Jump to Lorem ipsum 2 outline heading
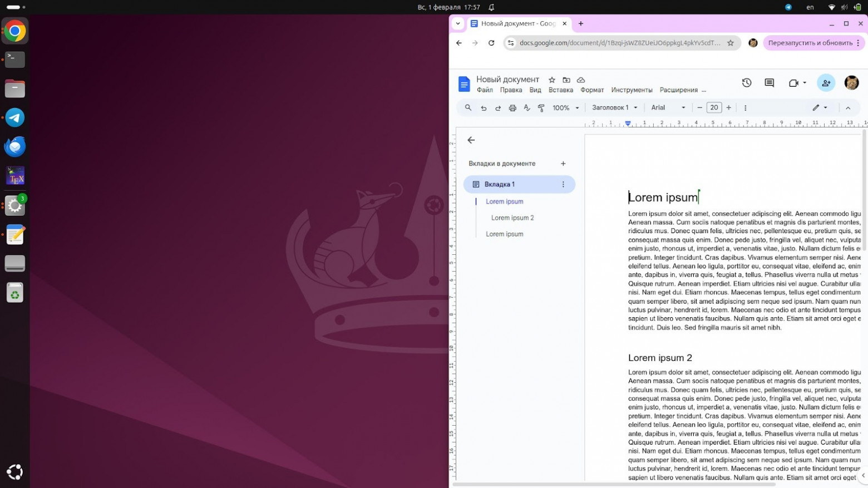The image size is (868, 488). pyautogui.click(x=512, y=218)
